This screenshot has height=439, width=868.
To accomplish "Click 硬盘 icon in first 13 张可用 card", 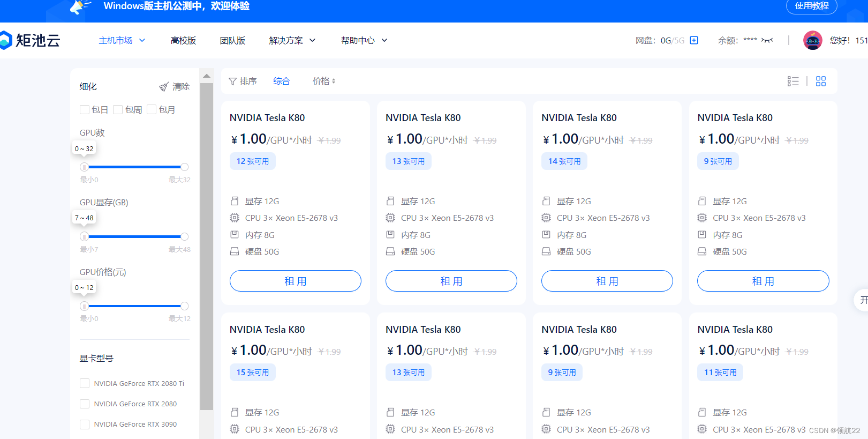I will tap(390, 251).
